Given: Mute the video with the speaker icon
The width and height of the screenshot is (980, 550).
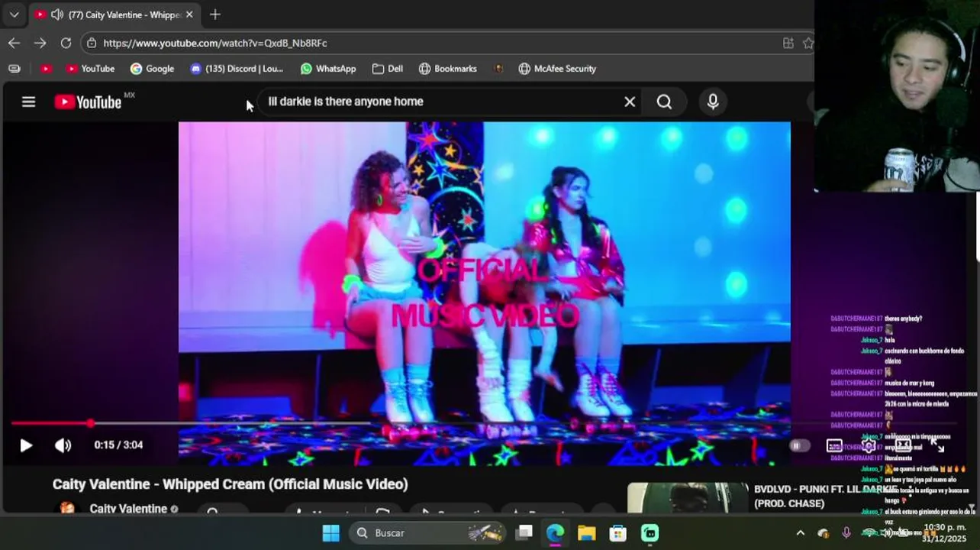Looking at the screenshot, I should [x=63, y=445].
